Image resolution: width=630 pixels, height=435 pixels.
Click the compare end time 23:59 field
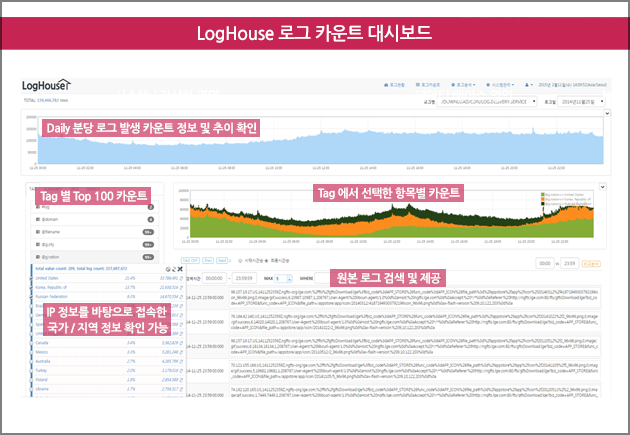tap(570, 263)
